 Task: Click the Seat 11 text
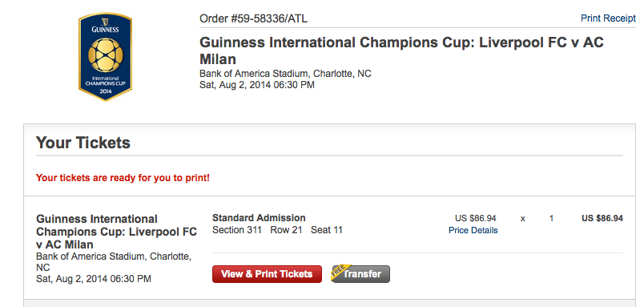click(x=327, y=230)
